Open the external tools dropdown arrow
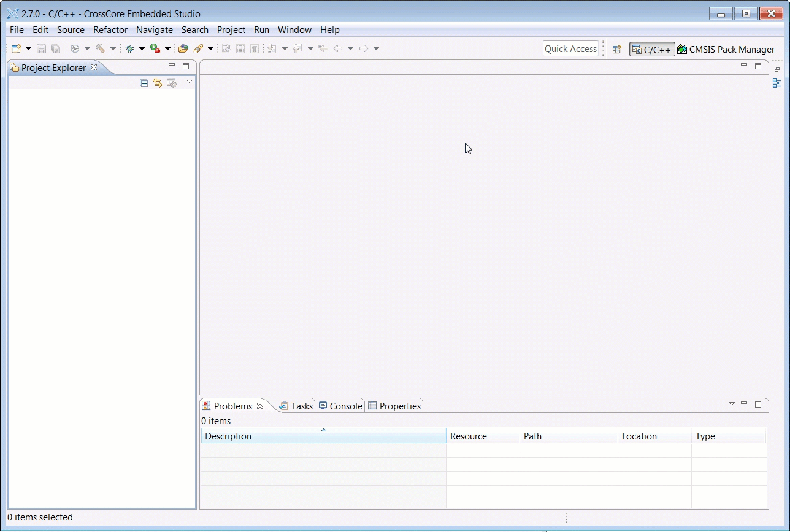Image resolution: width=790 pixels, height=532 pixels. (167, 49)
